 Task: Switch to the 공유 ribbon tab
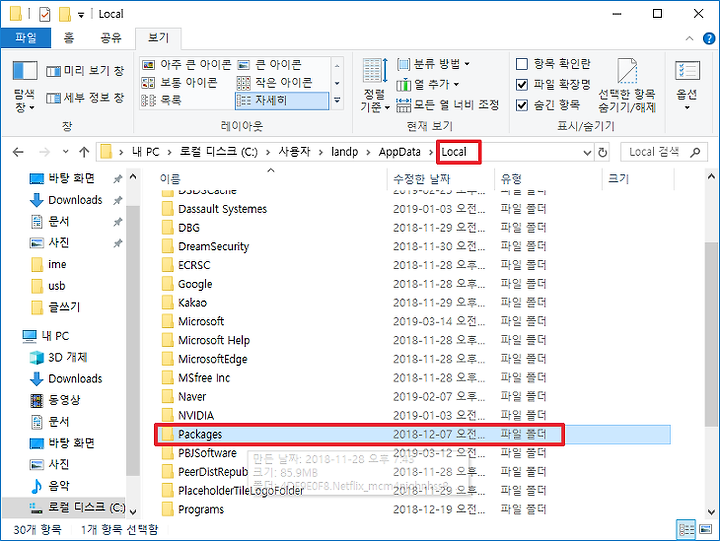111,38
